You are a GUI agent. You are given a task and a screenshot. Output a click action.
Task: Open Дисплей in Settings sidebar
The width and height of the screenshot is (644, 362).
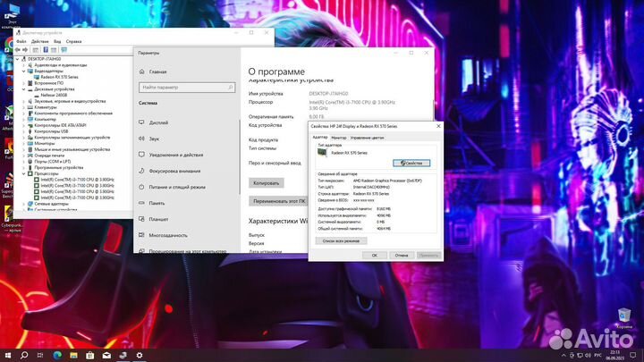point(158,122)
